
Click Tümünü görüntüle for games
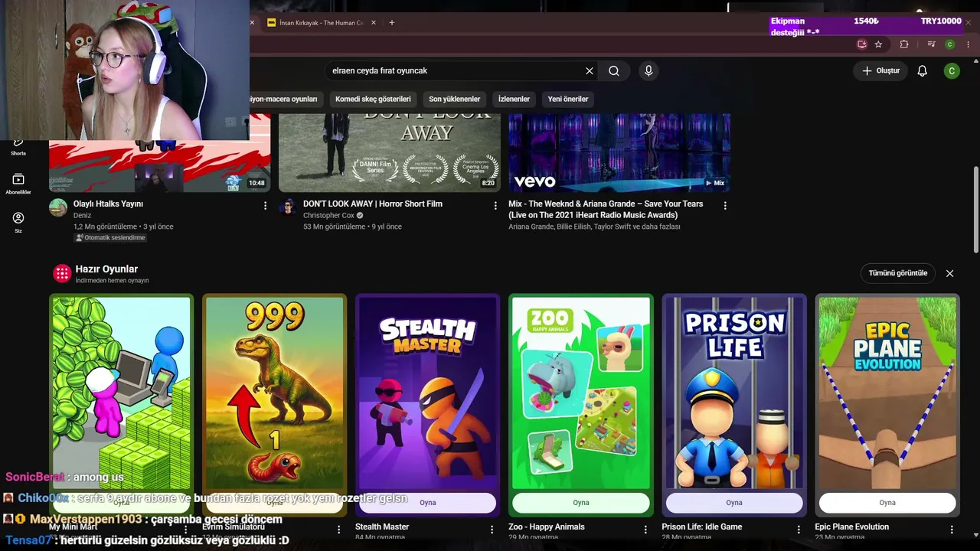[897, 273]
